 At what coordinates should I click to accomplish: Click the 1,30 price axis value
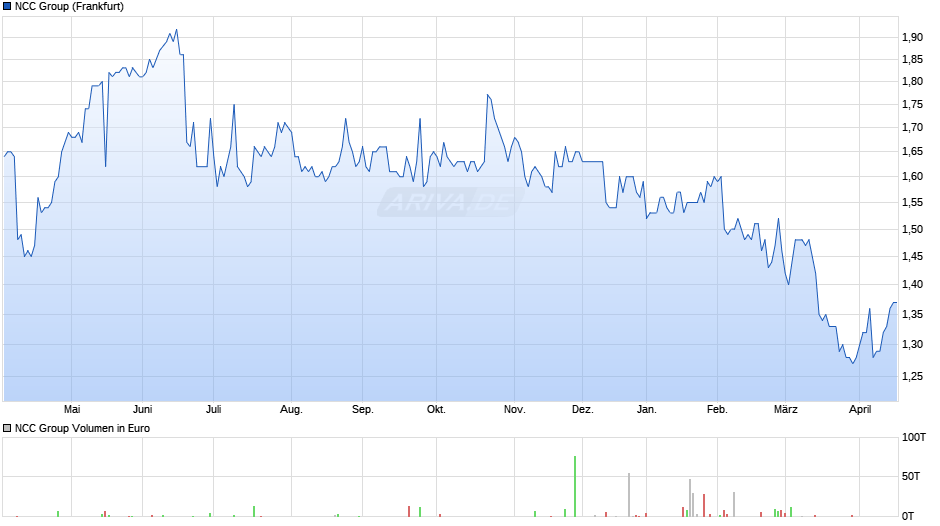pos(912,345)
